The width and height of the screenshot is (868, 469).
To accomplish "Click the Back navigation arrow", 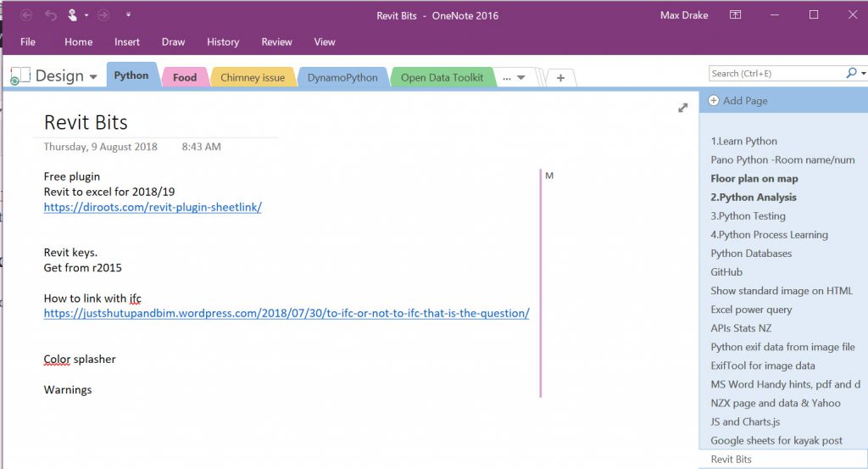I will tap(27, 15).
